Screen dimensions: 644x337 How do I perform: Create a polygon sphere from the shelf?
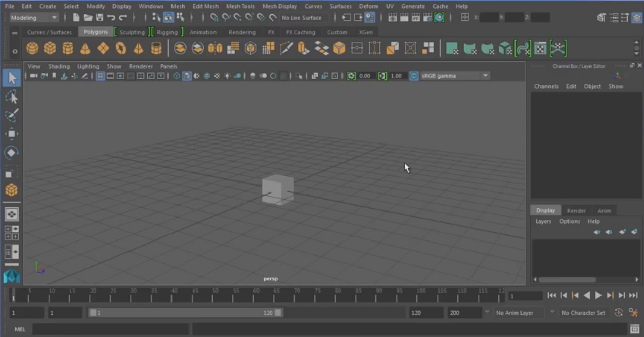(x=32, y=49)
